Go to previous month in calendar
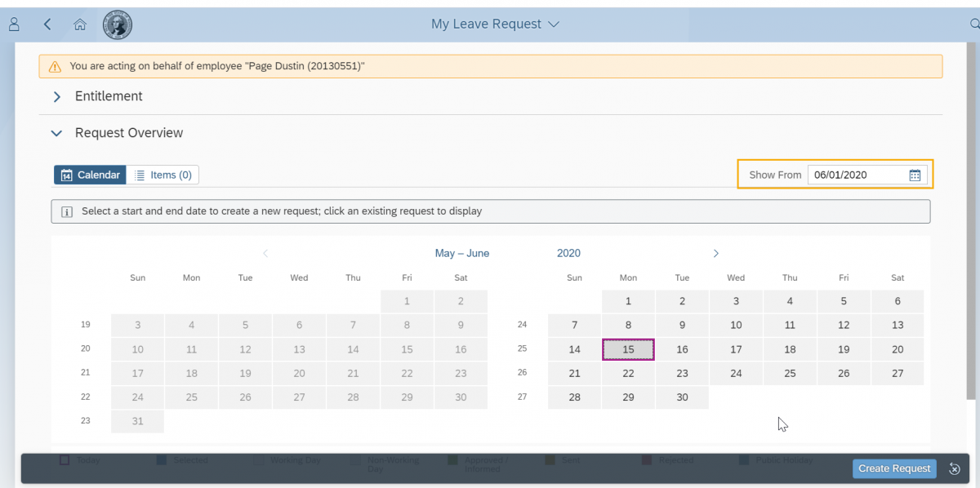This screenshot has width=980, height=488. (x=265, y=254)
